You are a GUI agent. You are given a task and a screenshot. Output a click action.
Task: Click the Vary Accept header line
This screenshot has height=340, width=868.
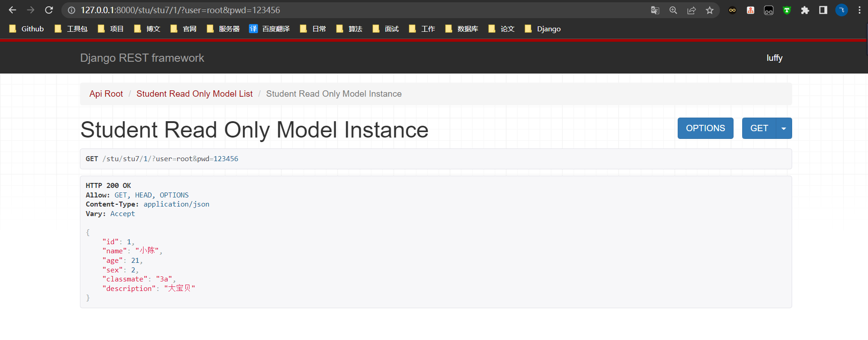pos(110,214)
